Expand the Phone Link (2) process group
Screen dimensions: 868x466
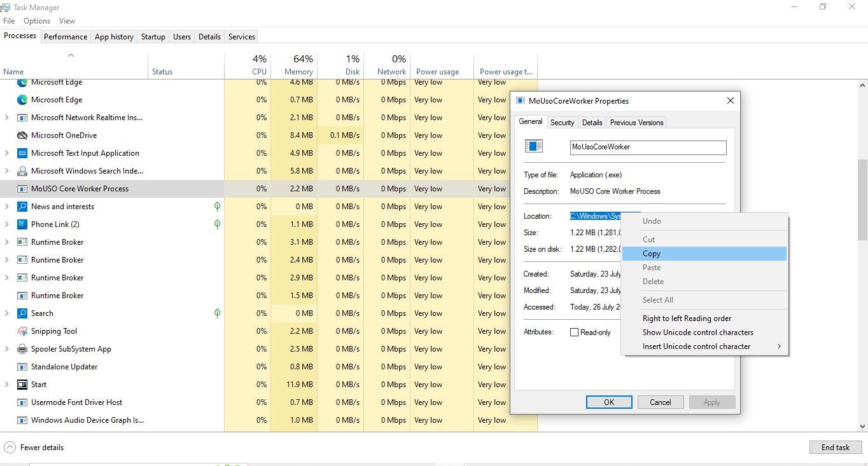pos(7,224)
